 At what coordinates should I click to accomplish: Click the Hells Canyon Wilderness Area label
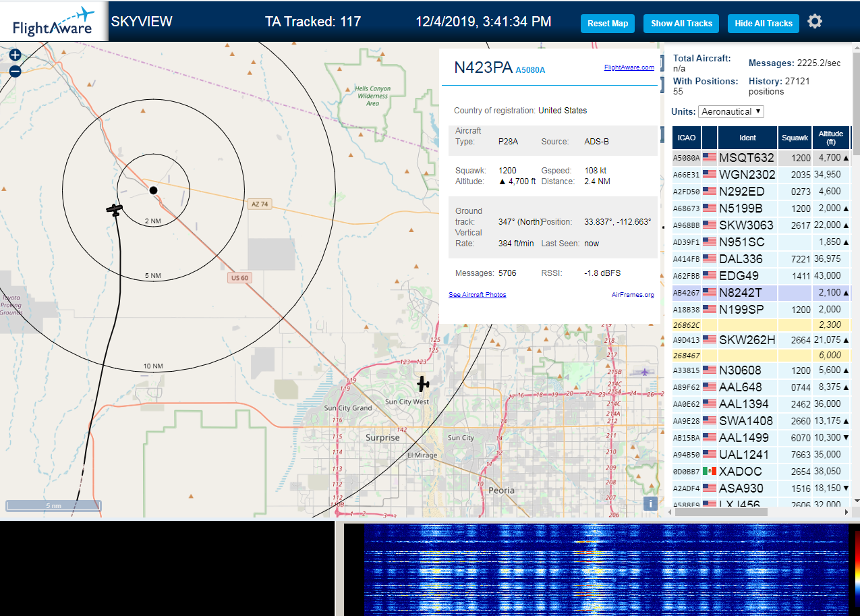pyautogui.click(x=372, y=96)
